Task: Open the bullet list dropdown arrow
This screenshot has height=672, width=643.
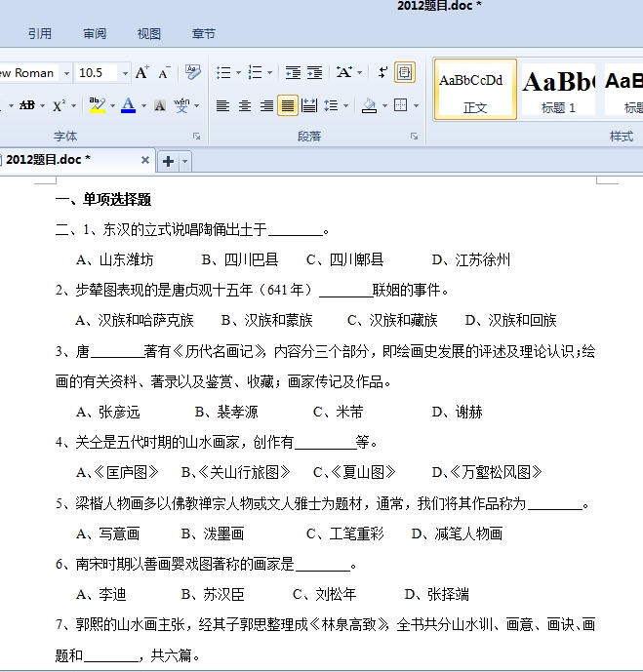Action: pos(237,73)
